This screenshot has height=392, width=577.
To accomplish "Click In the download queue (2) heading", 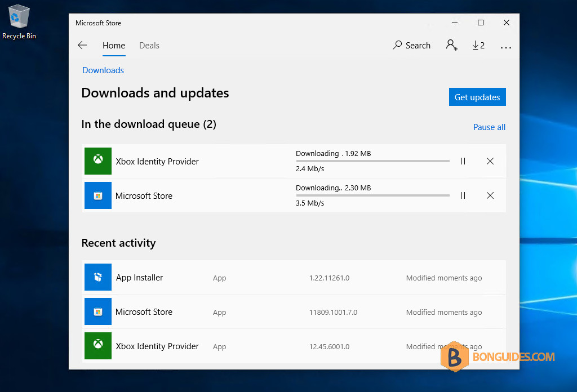I will tap(149, 124).
